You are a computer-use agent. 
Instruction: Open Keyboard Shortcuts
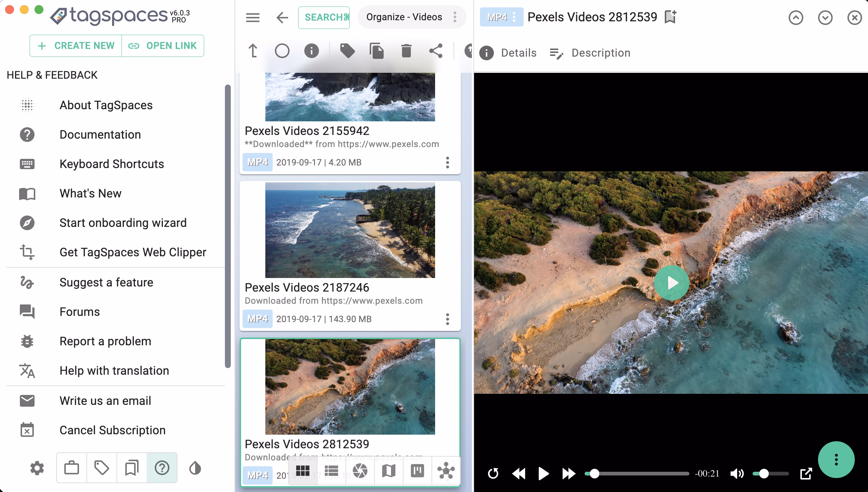point(116,164)
